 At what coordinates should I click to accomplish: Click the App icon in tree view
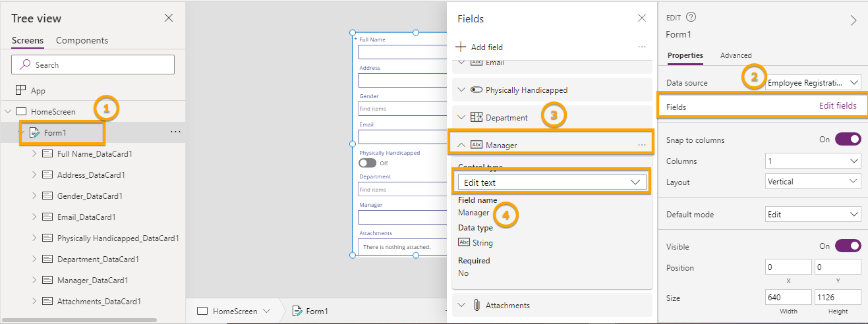[x=21, y=91]
